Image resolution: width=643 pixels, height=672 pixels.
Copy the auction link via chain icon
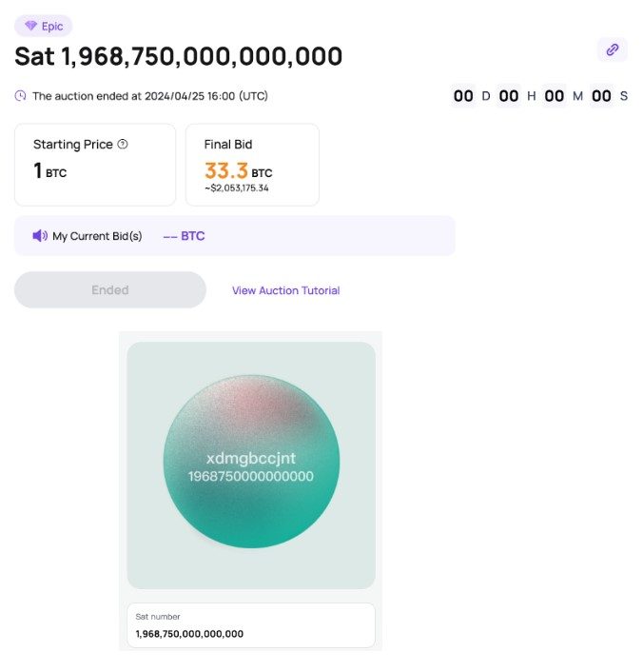click(613, 49)
